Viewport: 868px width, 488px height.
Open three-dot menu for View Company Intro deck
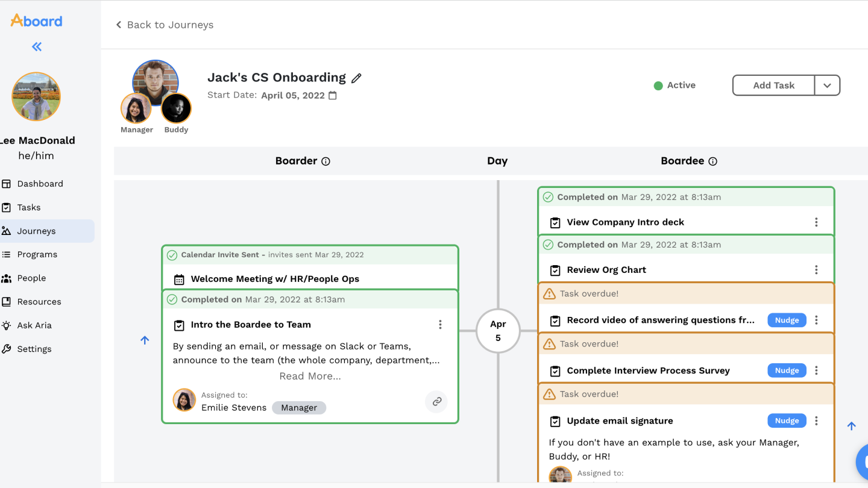click(x=816, y=222)
